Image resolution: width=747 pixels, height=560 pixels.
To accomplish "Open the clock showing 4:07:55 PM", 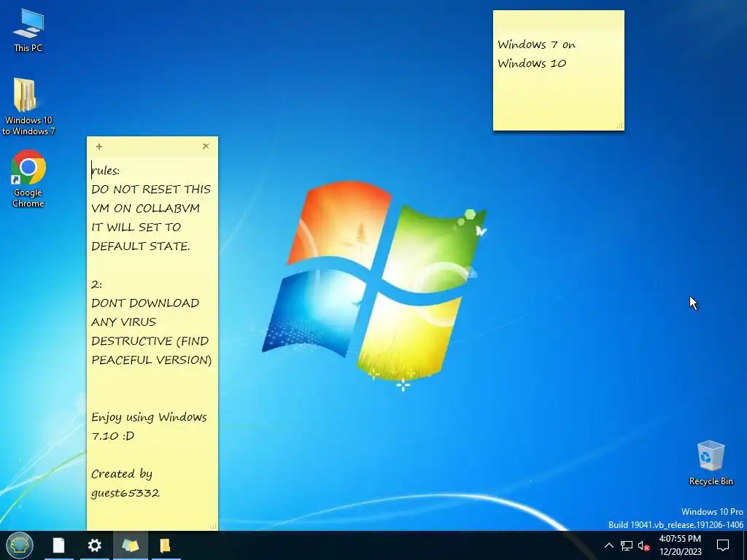I will (681, 545).
